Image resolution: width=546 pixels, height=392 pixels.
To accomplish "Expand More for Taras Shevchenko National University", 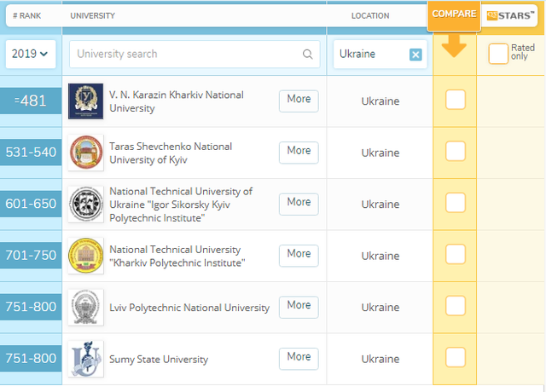I will coord(299,151).
